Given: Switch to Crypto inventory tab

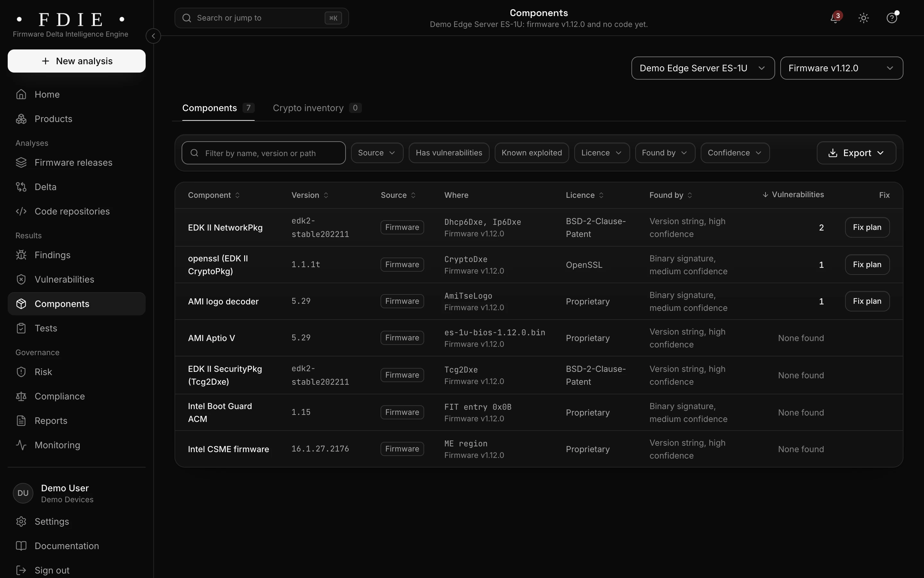Looking at the screenshot, I should [x=317, y=108].
